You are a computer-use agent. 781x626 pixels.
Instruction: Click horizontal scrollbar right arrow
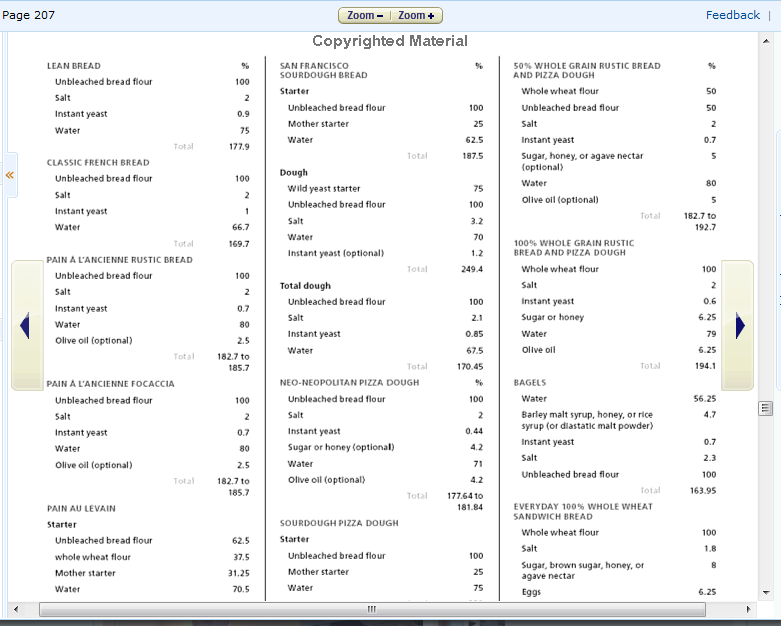pos(748,609)
